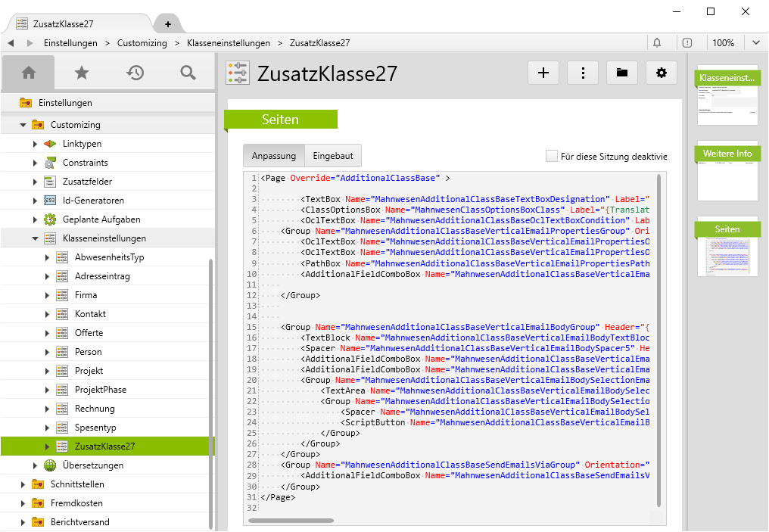769x532 pixels.
Task: Select Rechnung in the class tree
Action: click(95, 409)
